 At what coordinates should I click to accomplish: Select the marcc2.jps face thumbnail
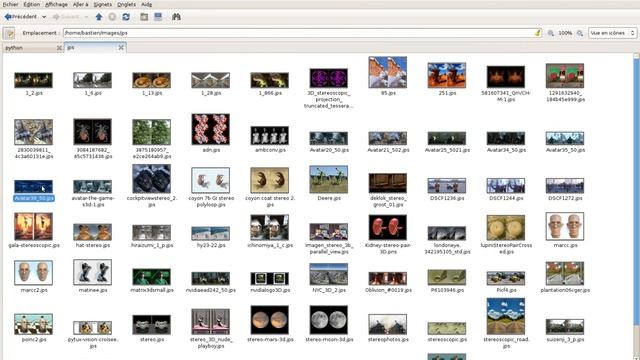click(33, 273)
